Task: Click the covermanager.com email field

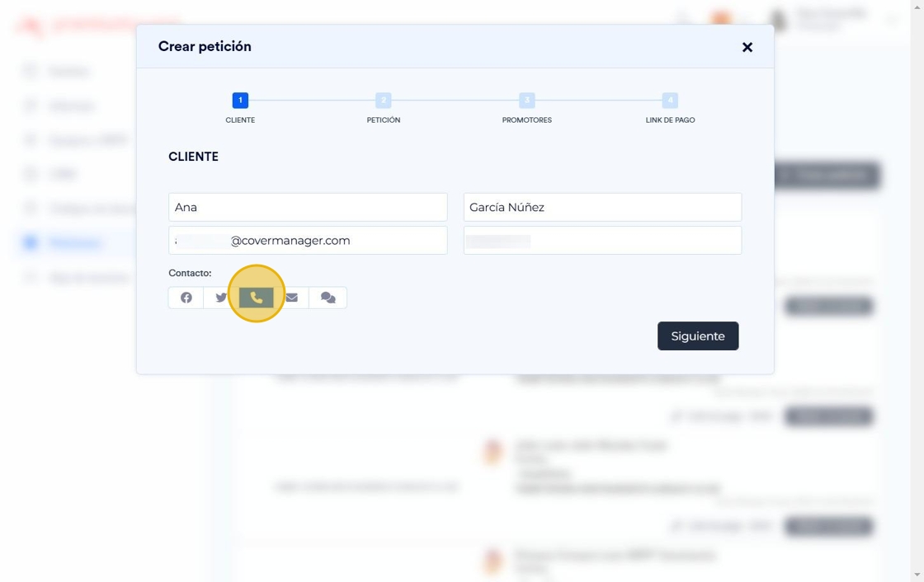Action: 308,241
